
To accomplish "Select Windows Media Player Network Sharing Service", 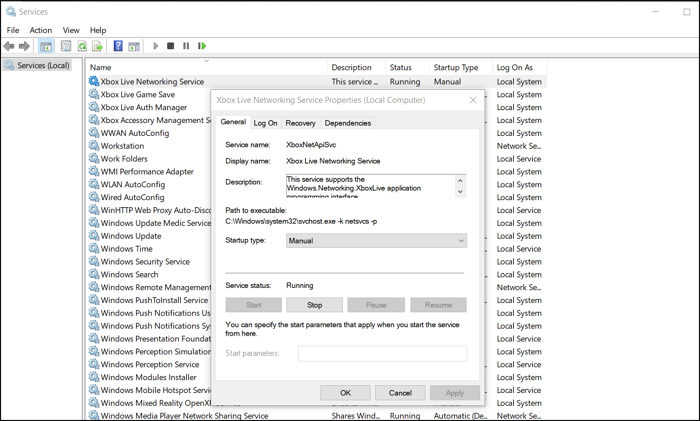I will click(317, 416).
